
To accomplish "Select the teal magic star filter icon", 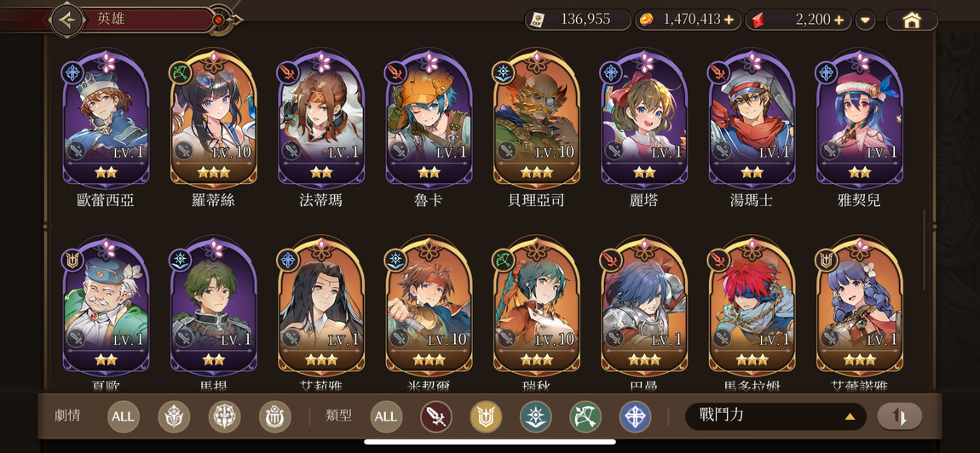I will (x=536, y=416).
